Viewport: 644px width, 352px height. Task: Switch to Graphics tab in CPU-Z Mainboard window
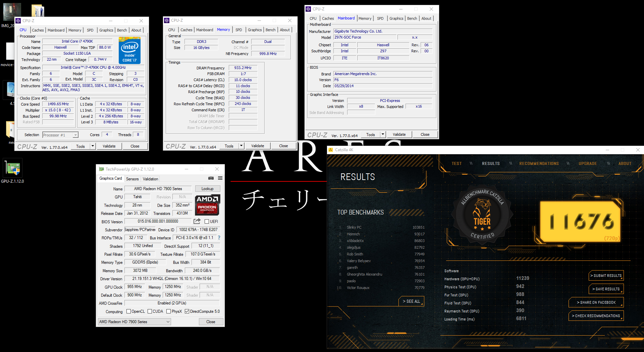396,18
